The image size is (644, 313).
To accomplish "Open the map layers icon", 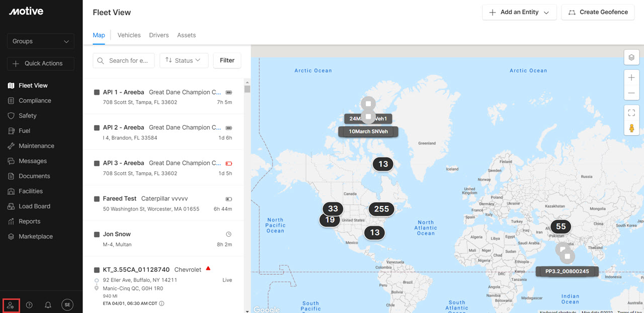I will click(631, 58).
